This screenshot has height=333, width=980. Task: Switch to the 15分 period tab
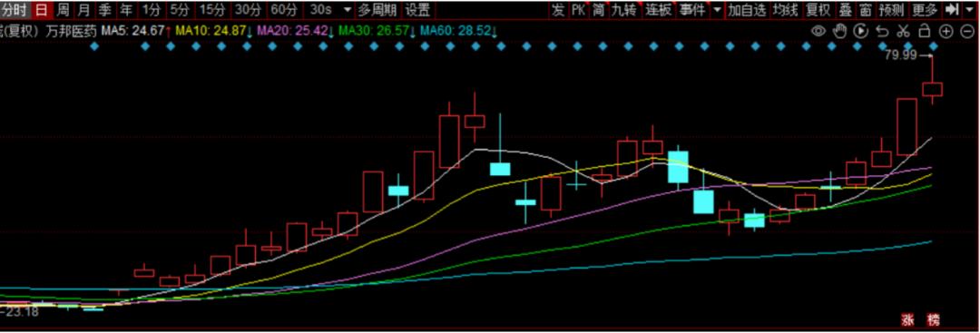tap(213, 9)
